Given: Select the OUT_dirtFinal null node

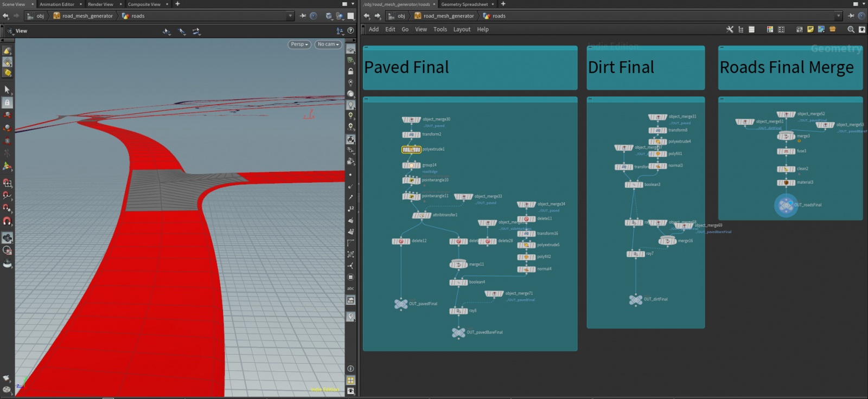Looking at the screenshot, I should (x=636, y=299).
